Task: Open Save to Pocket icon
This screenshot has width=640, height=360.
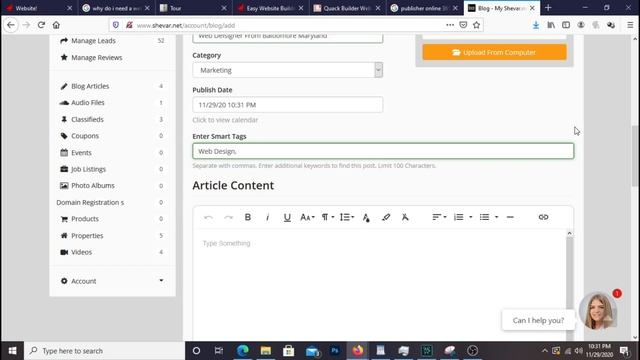Action: click(x=463, y=25)
